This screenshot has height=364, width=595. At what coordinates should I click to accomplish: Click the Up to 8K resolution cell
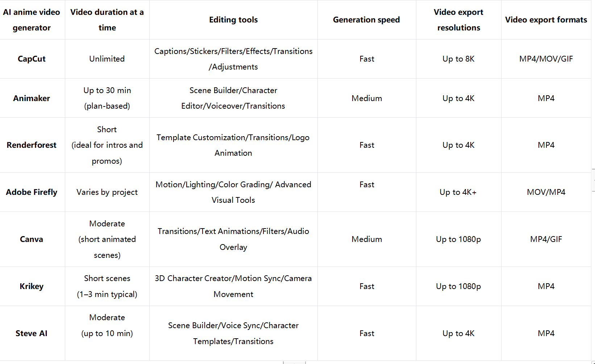tap(458, 59)
